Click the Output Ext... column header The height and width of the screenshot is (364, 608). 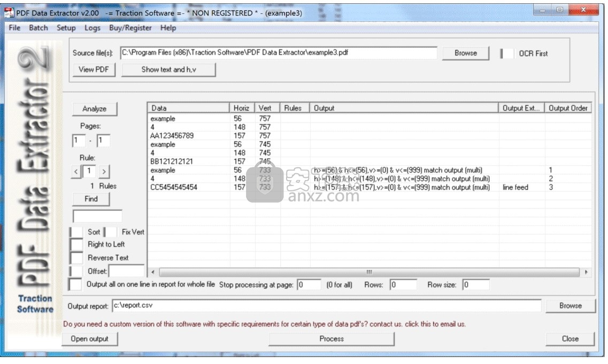click(x=521, y=108)
